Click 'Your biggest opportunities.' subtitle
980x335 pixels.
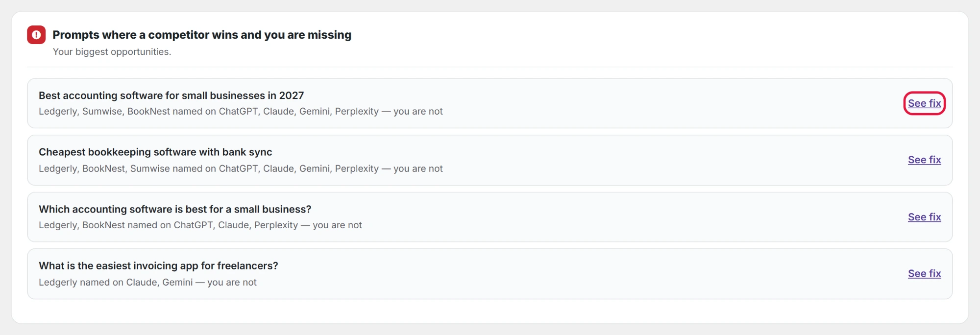[x=112, y=52]
